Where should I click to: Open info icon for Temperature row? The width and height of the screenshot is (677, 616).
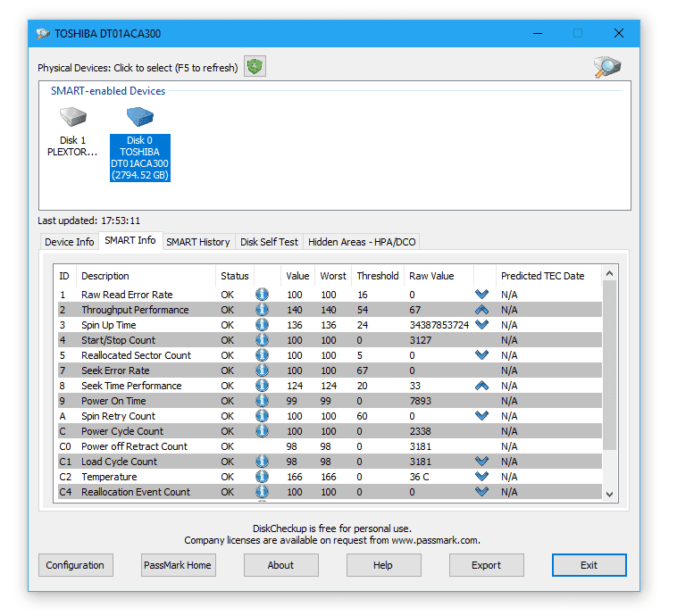[262, 476]
